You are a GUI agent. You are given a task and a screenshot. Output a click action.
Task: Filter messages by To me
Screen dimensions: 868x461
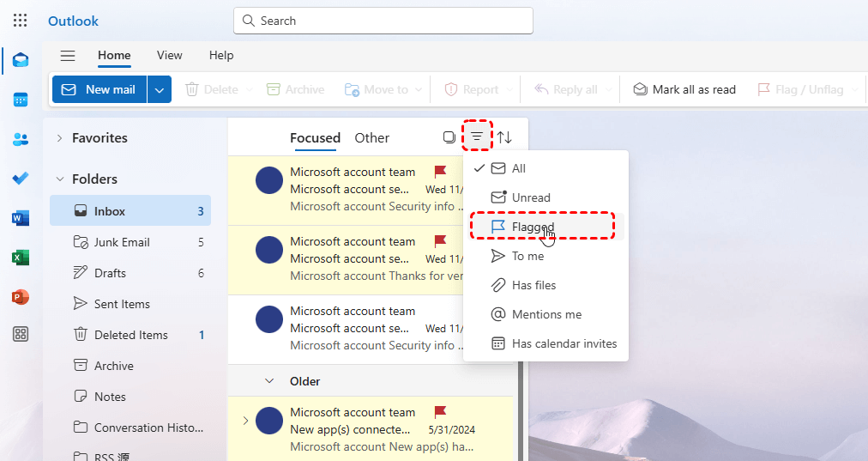[546, 256]
